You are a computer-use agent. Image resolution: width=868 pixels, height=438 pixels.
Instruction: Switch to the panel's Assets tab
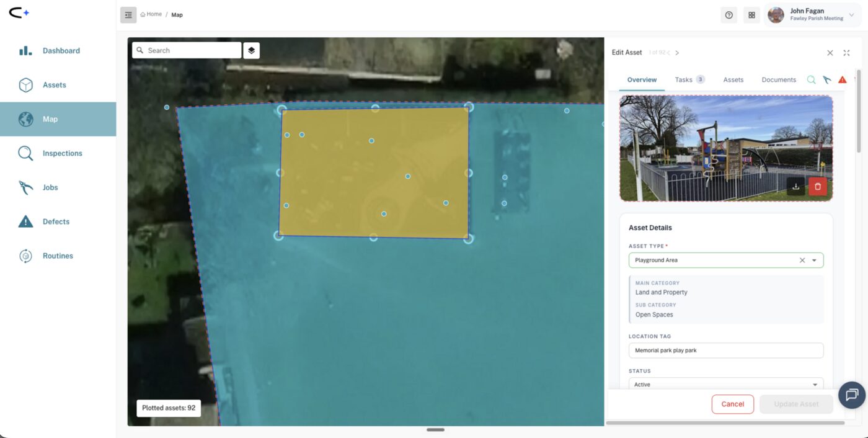click(x=733, y=80)
